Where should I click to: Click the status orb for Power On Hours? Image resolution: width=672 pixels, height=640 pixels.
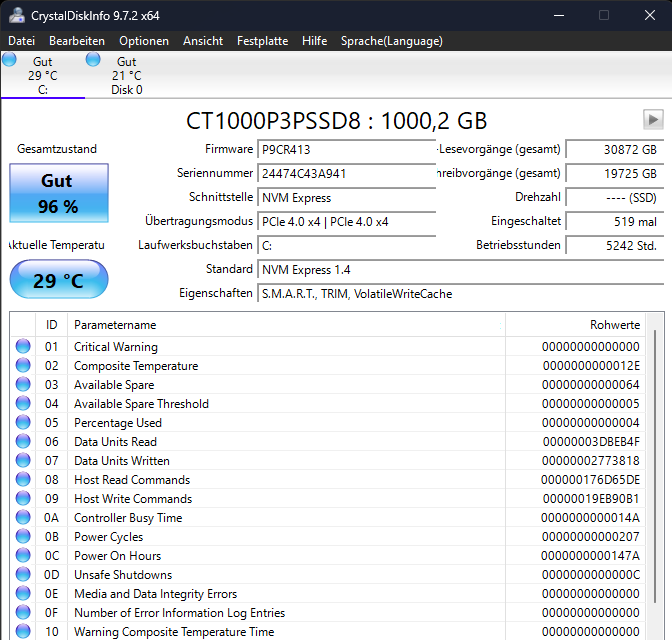point(23,555)
